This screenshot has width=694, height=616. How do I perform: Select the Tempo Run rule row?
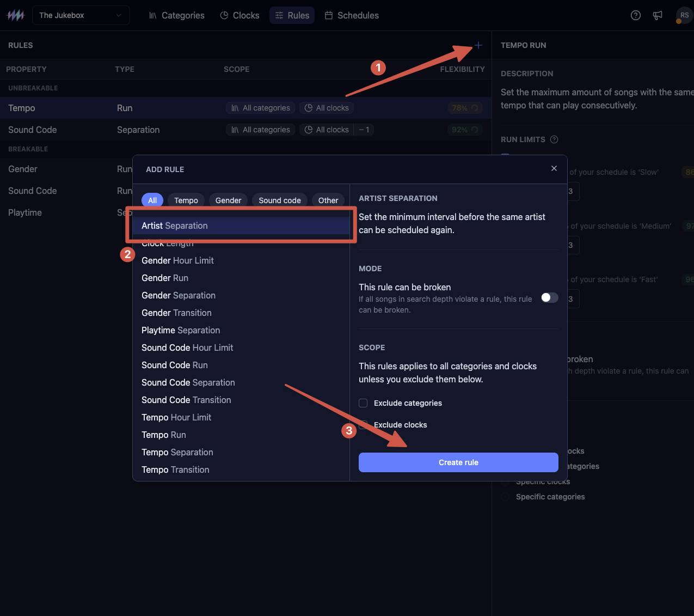point(245,108)
